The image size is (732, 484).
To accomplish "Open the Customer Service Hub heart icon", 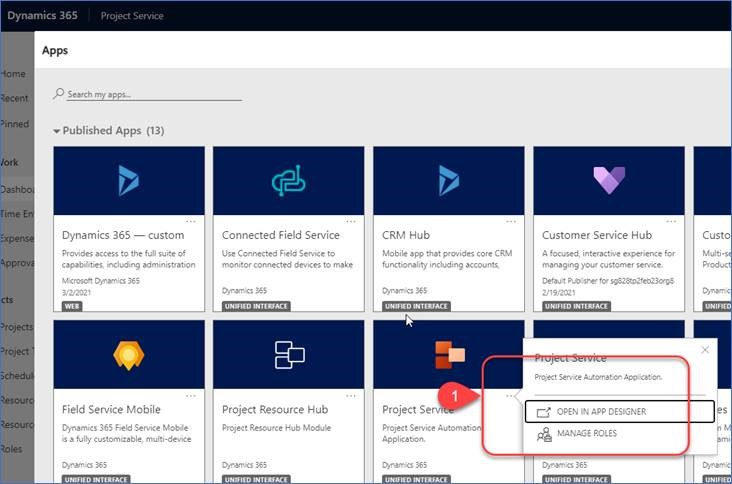I will click(x=608, y=180).
